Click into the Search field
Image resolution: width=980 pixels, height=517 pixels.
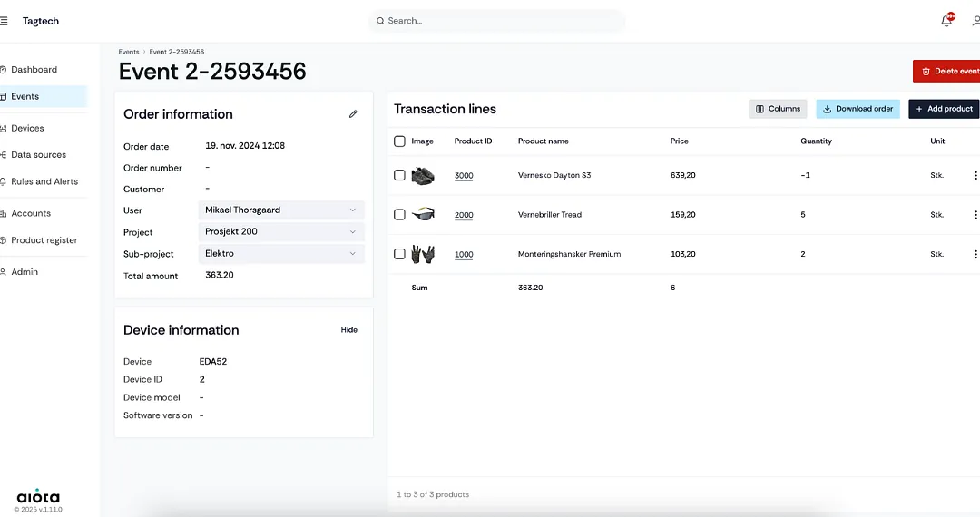(x=497, y=21)
